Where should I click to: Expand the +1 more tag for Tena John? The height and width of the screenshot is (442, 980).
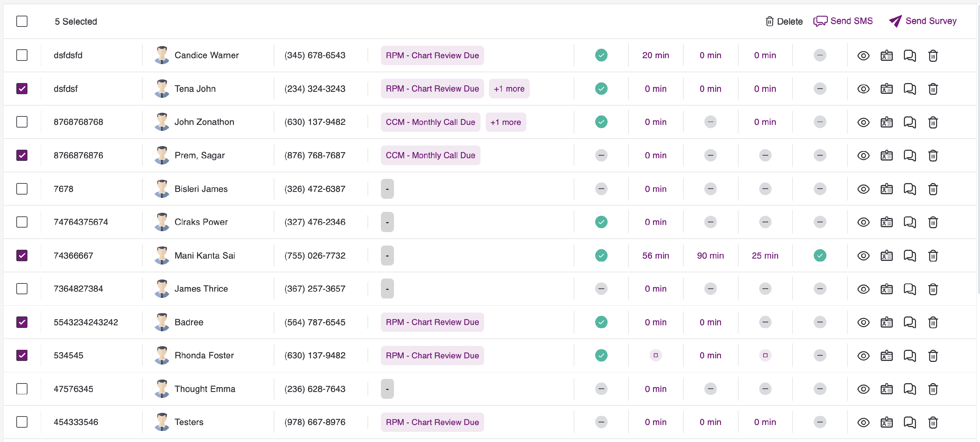pos(509,89)
